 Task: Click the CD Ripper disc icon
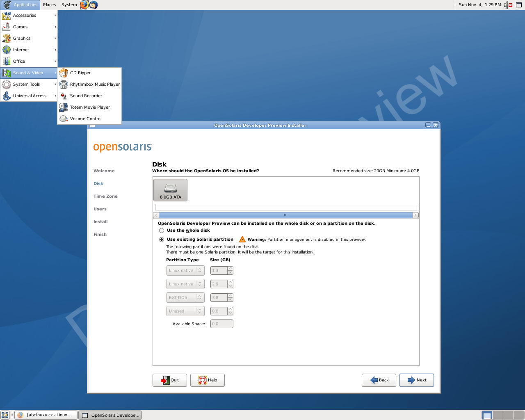[x=64, y=73]
